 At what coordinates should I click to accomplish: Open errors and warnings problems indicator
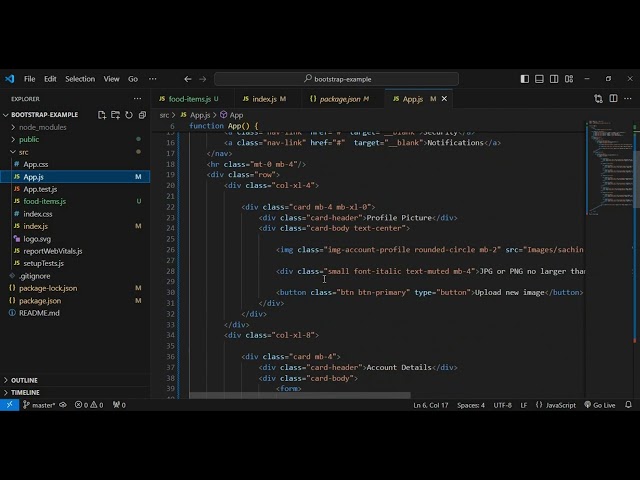click(89, 405)
